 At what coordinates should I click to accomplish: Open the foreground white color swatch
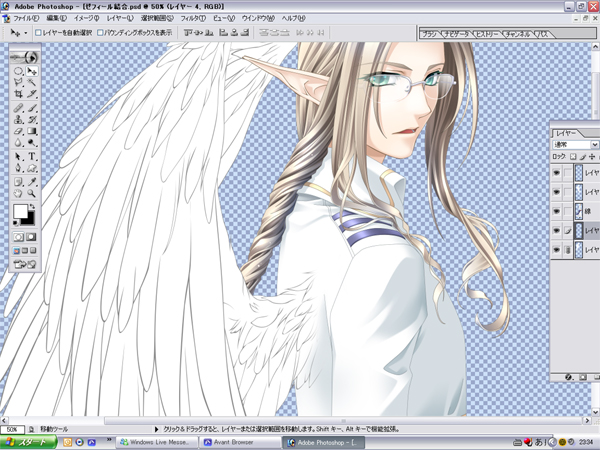coord(20,211)
